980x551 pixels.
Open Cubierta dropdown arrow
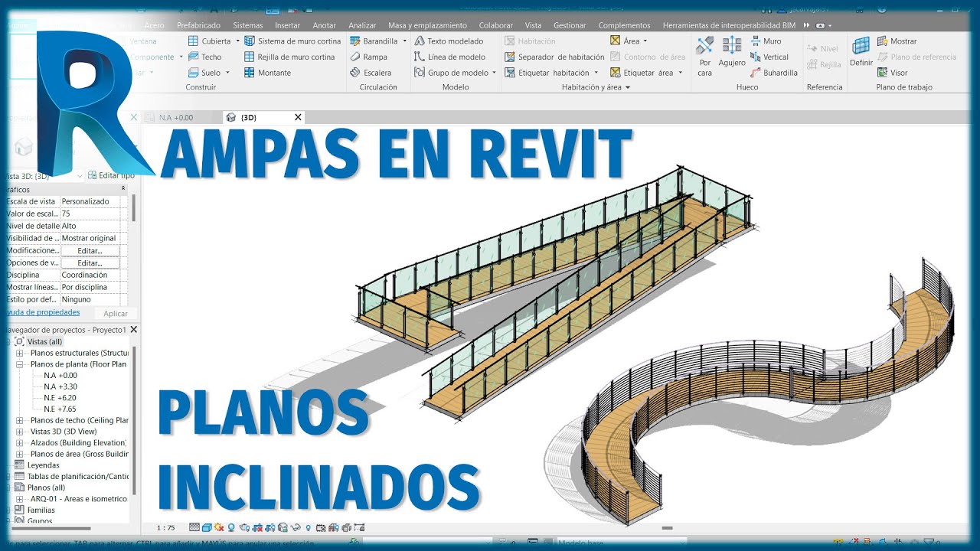pos(238,41)
